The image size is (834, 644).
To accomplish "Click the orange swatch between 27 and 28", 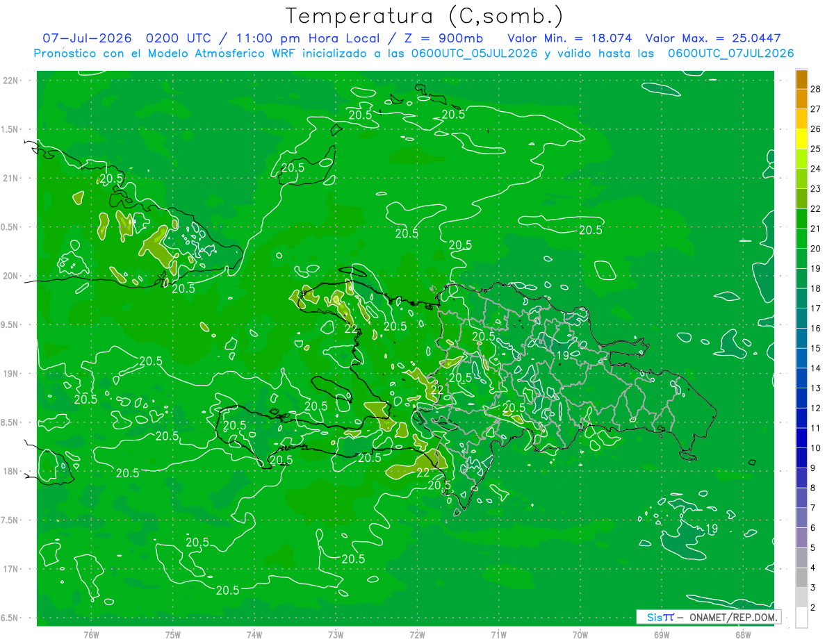I will [801, 99].
